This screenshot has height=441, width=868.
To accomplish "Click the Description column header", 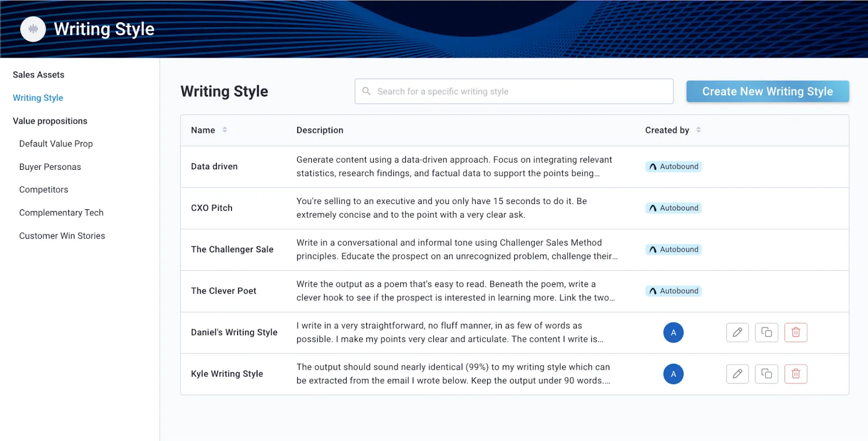I will point(320,130).
